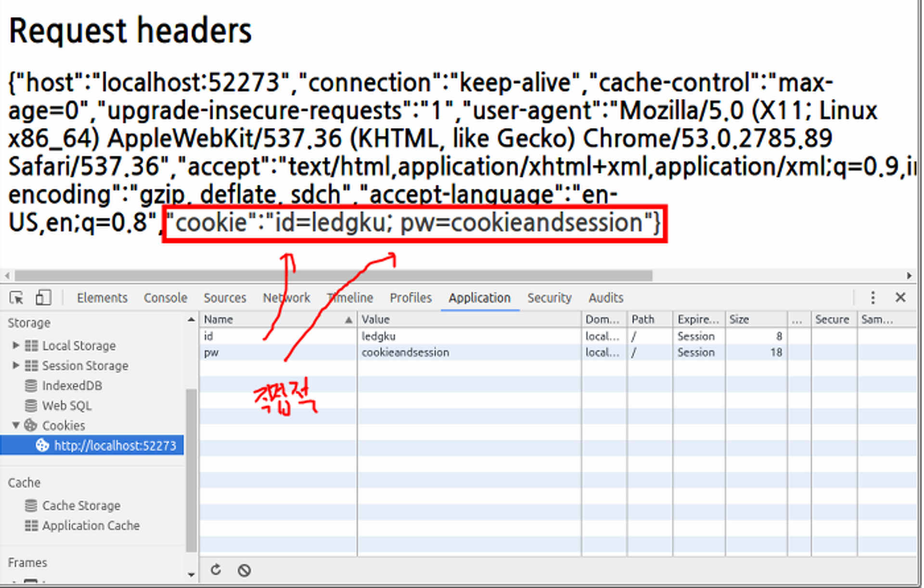
Task: Collapse the Cookies tree node
Action: pyautogui.click(x=16, y=425)
